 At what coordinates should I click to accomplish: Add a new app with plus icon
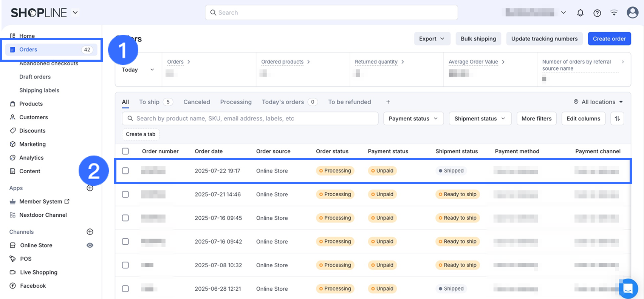[90, 188]
